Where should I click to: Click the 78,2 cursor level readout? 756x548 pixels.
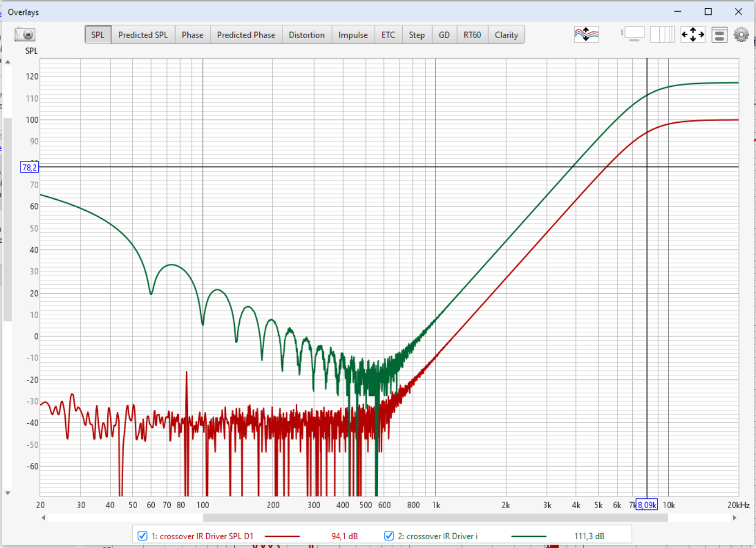pos(29,167)
